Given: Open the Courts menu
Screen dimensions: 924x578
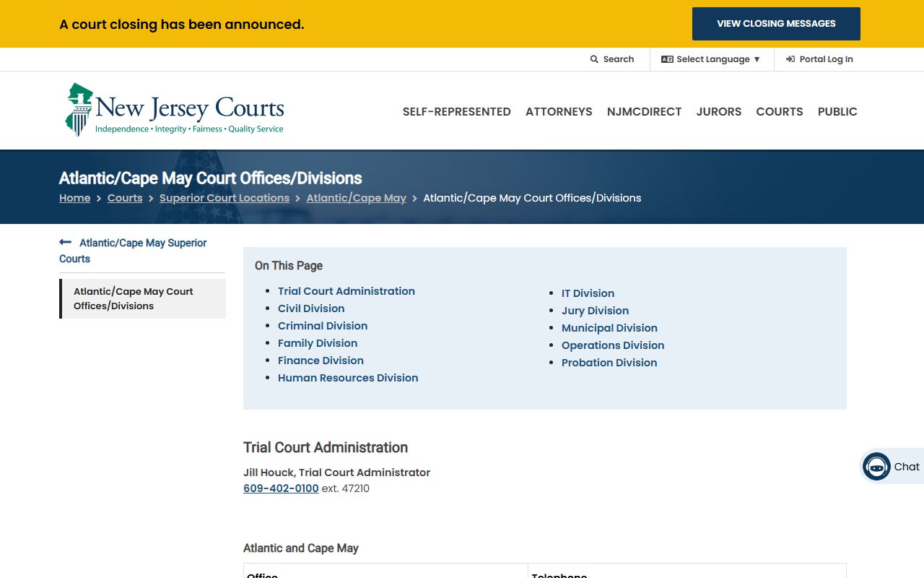Looking at the screenshot, I should (780, 111).
